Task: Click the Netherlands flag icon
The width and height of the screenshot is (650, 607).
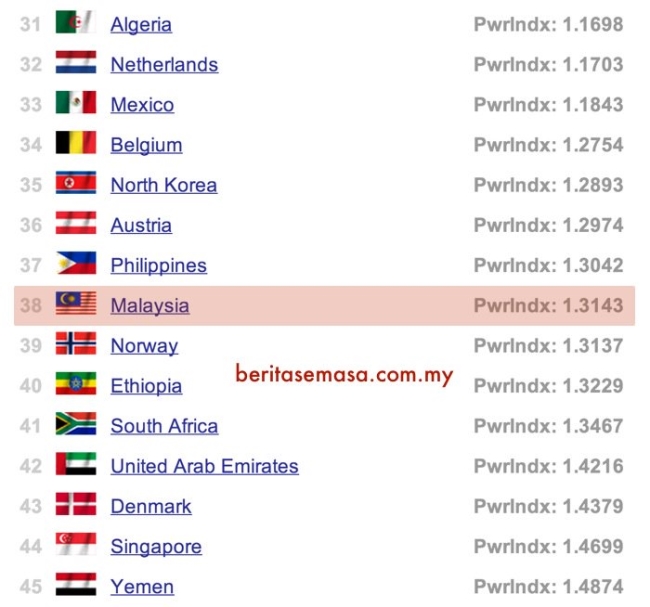Action: pos(76,62)
